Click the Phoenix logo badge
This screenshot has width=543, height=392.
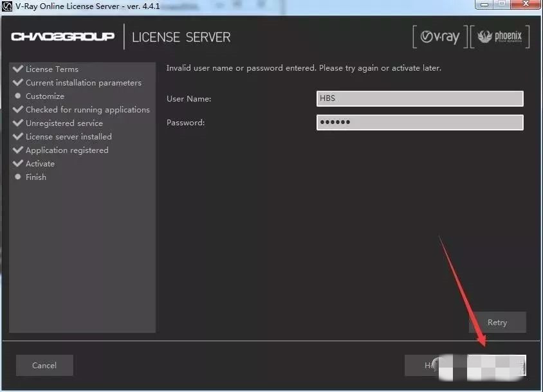coord(500,37)
